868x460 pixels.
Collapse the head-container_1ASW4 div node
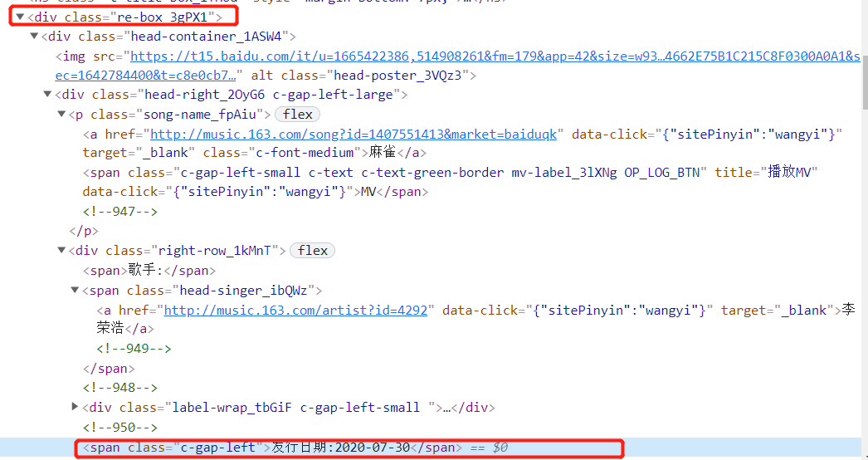click(34, 37)
